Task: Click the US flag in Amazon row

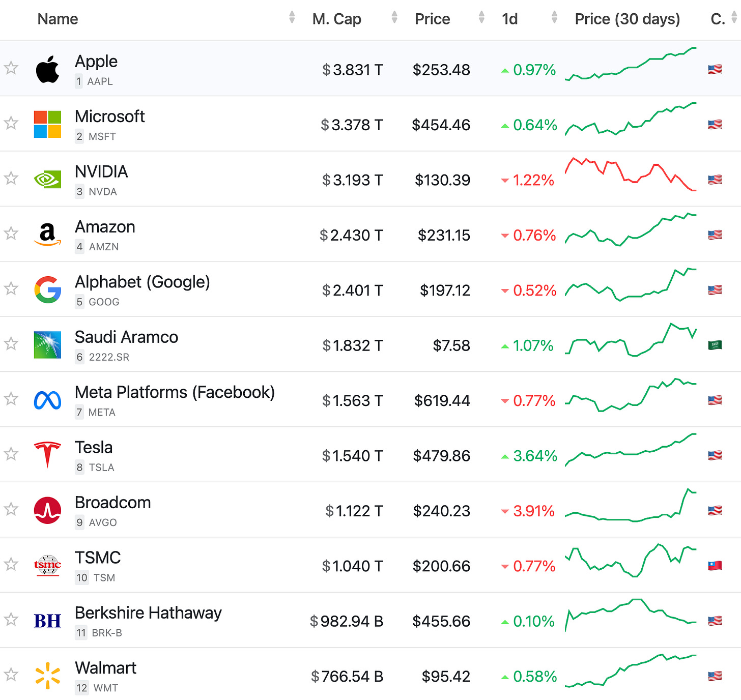Action: click(715, 235)
